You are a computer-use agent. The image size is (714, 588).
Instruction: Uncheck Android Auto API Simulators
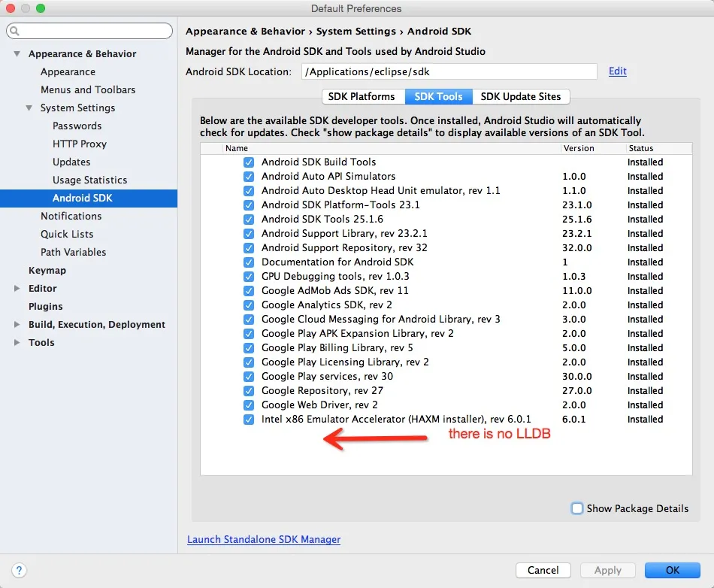[249, 176]
